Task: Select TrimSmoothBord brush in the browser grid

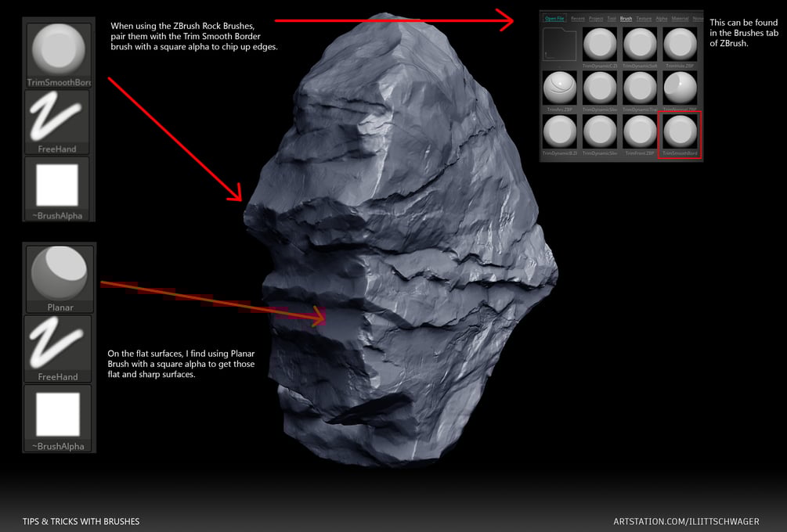Action: pyautogui.click(x=680, y=135)
